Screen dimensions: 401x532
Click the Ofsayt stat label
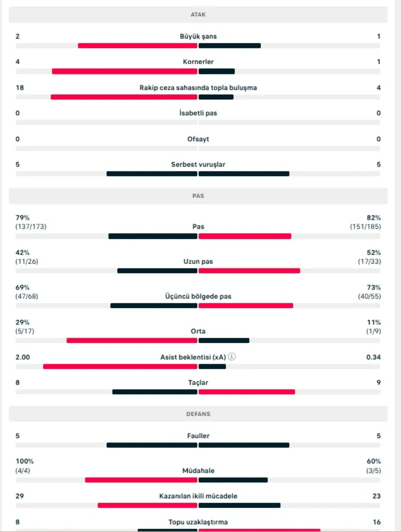(x=198, y=139)
